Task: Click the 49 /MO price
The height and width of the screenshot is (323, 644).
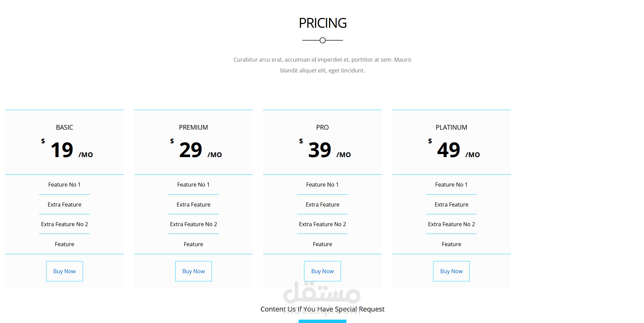Action: (454, 150)
